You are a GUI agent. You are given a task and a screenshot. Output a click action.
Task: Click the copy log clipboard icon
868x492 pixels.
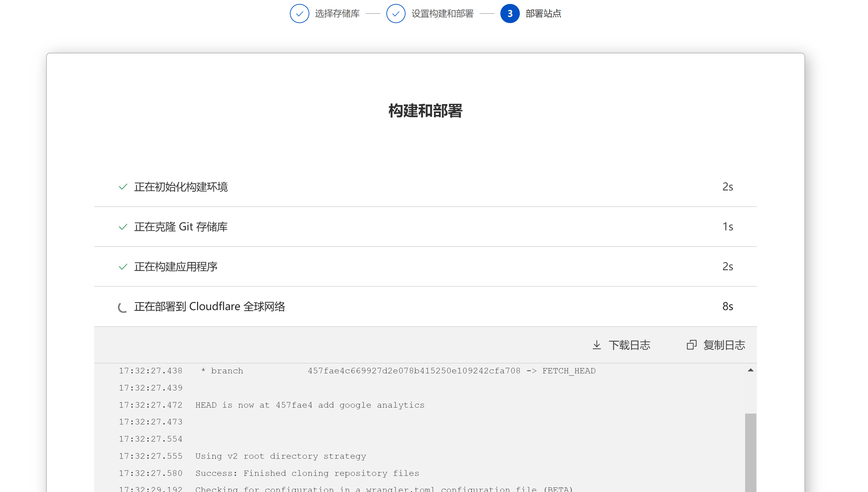pos(691,345)
